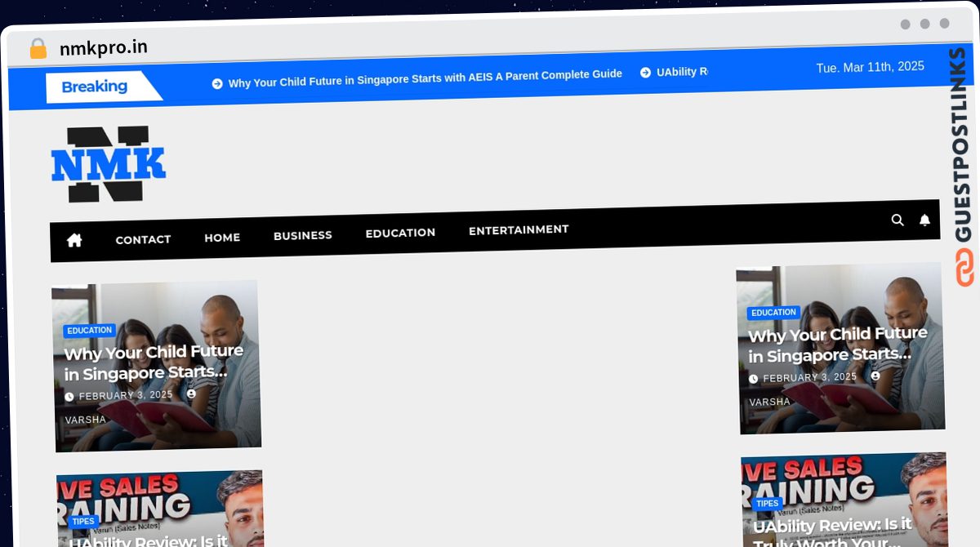
Task: Click the notification bell icon
Action: pos(924,220)
